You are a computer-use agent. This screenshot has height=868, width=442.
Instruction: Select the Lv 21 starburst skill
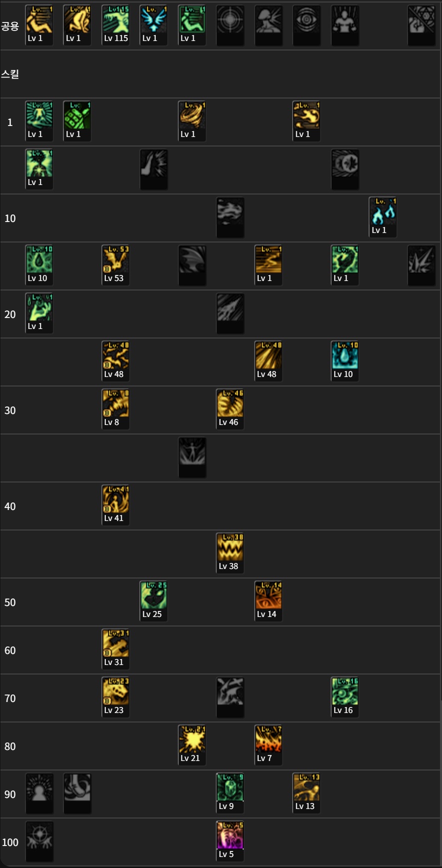coord(192,745)
